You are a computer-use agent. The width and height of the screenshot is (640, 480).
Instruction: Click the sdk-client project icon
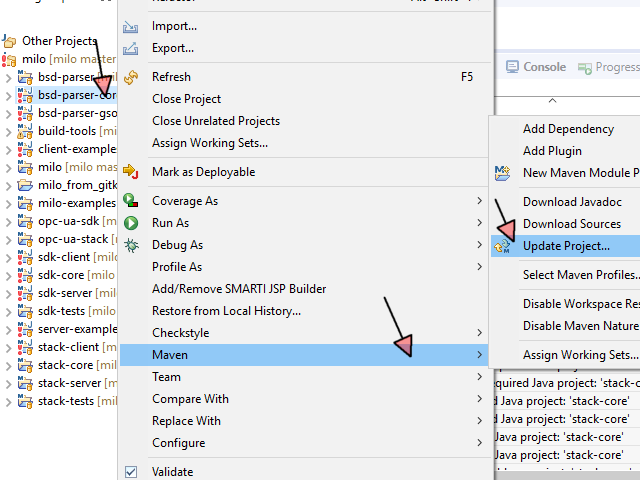point(25,257)
